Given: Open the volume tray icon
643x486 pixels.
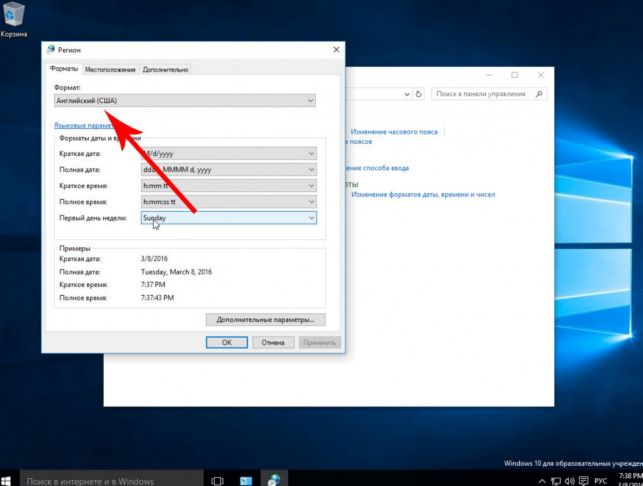Looking at the screenshot, I should point(570,481).
